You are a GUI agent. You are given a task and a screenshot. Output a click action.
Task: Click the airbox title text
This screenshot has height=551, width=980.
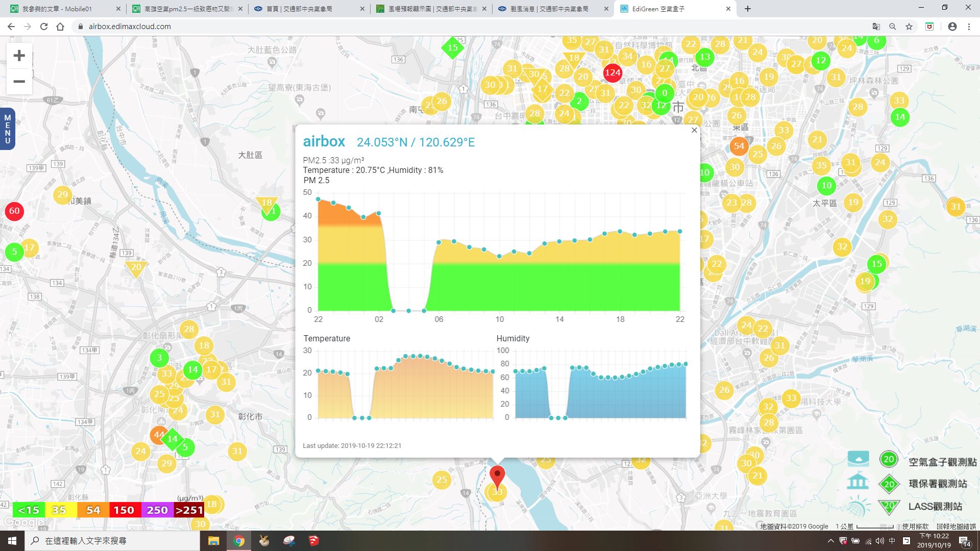point(324,141)
